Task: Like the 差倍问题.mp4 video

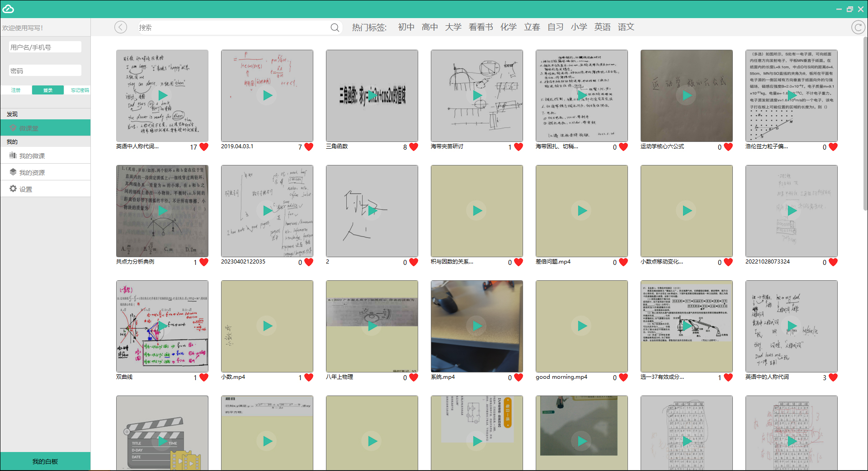Action: coord(623,262)
